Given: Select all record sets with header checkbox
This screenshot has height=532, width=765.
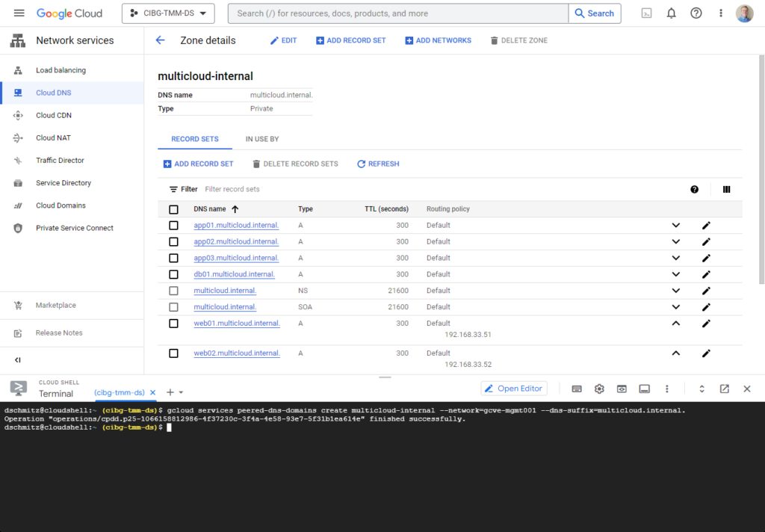Looking at the screenshot, I should [x=173, y=209].
